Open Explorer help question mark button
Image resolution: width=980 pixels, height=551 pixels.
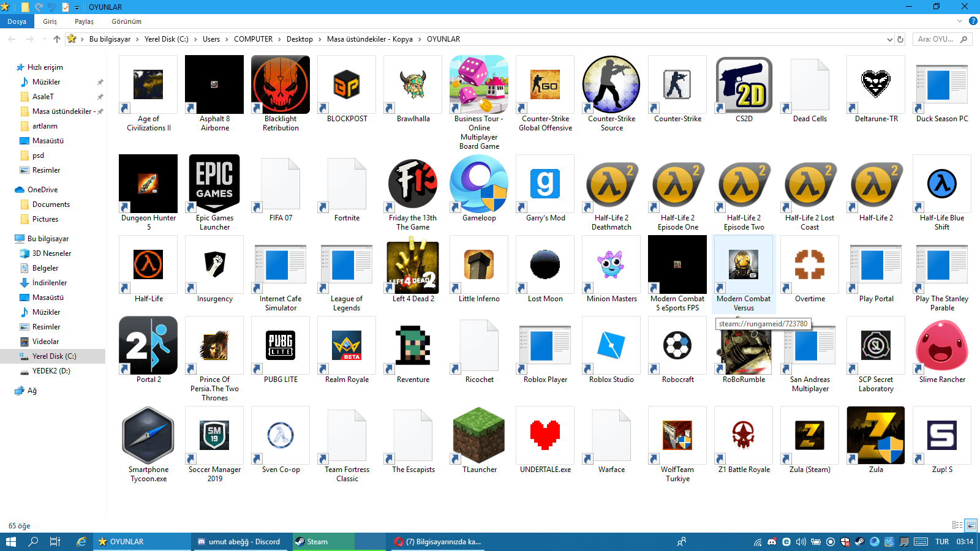coord(973,21)
